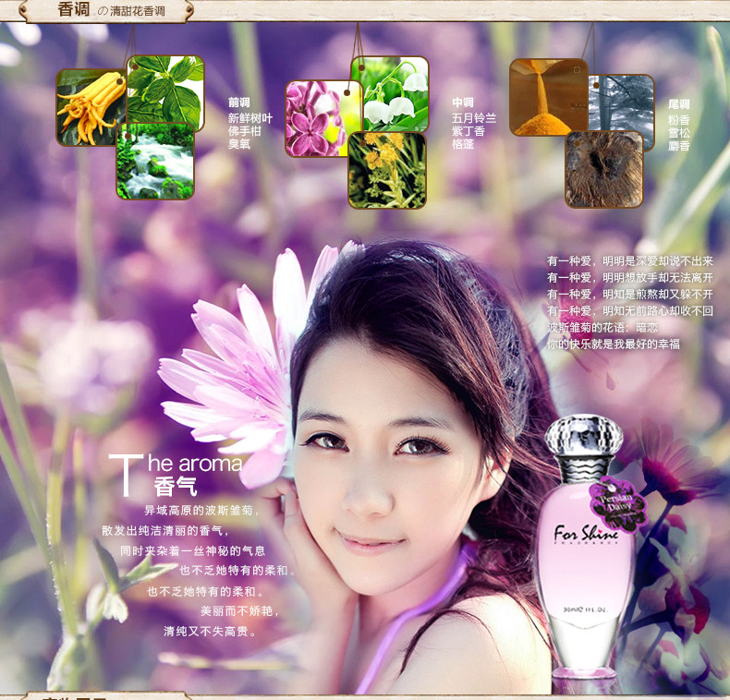
Task: Click the Buddha's hand citrus thumbnail
Action: click(91, 107)
